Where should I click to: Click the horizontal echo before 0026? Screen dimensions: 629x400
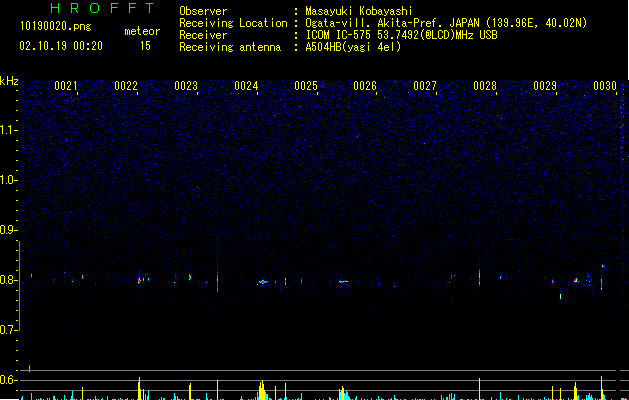[x=344, y=281]
